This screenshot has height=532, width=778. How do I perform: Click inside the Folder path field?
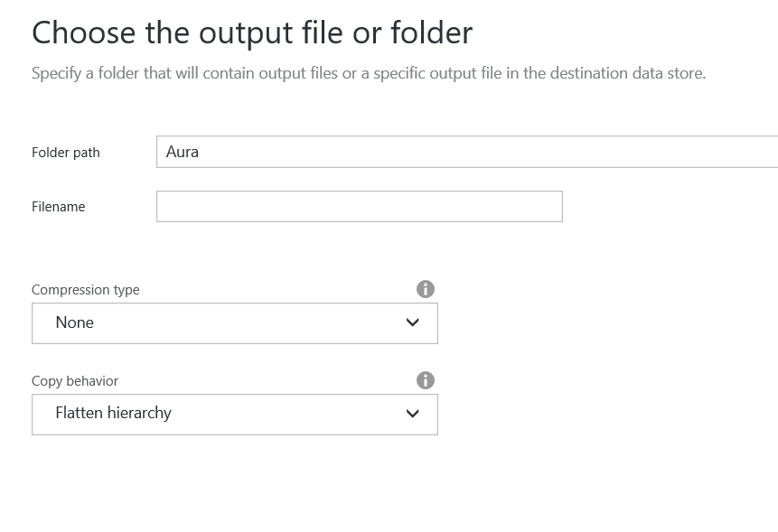click(x=467, y=152)
